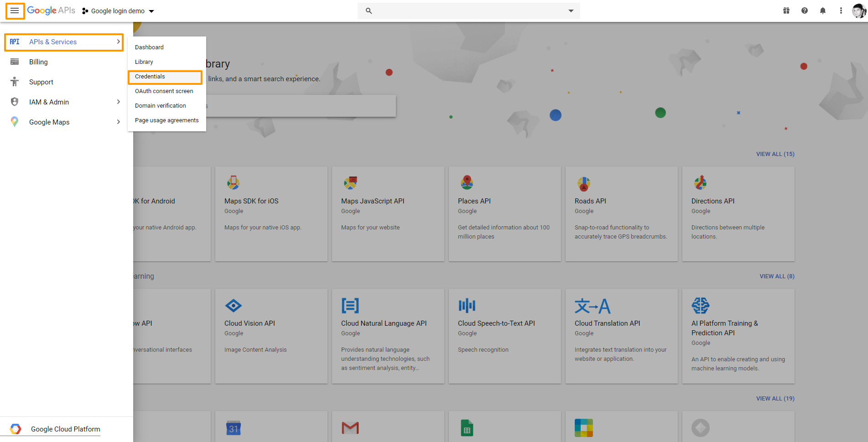Click the Google Calendar 31 icon

[x=234, y=428]
